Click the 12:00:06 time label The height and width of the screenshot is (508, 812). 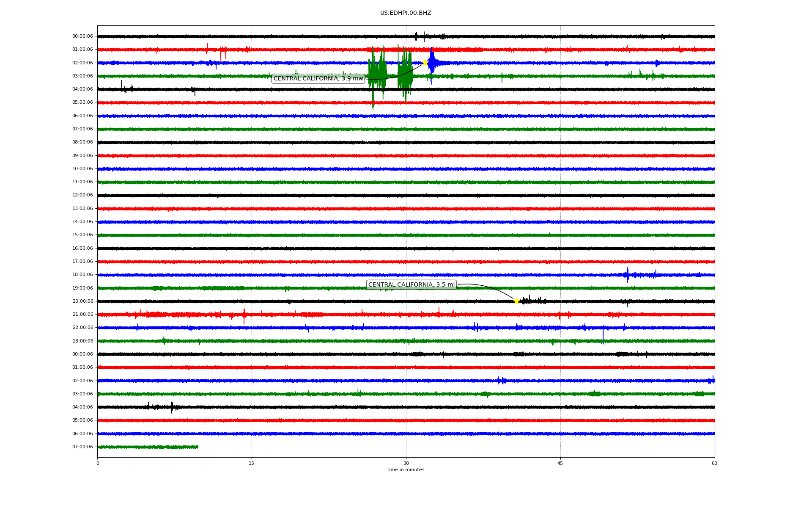pyautogui.click(x=82, y=195)
